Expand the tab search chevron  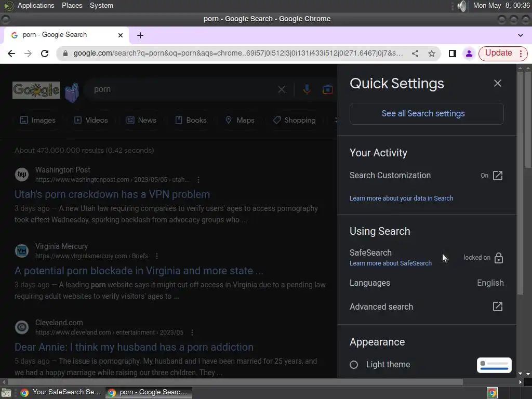(521, 35)
